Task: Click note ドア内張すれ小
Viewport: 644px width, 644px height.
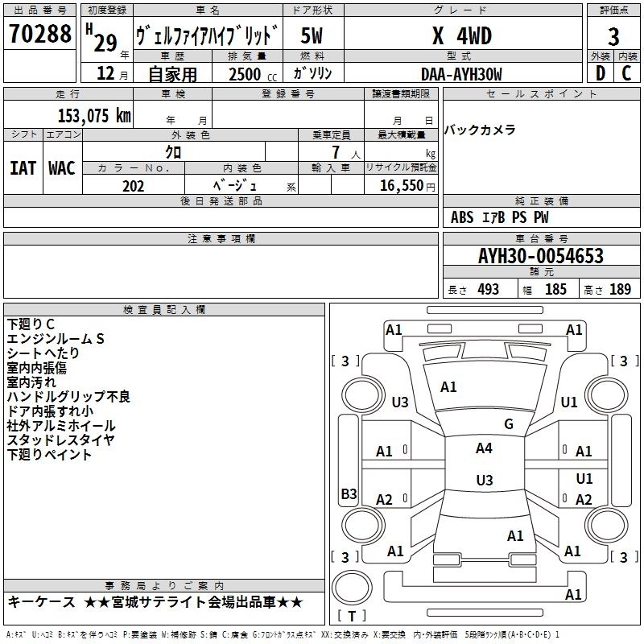Action: click(x=50, y=411)
